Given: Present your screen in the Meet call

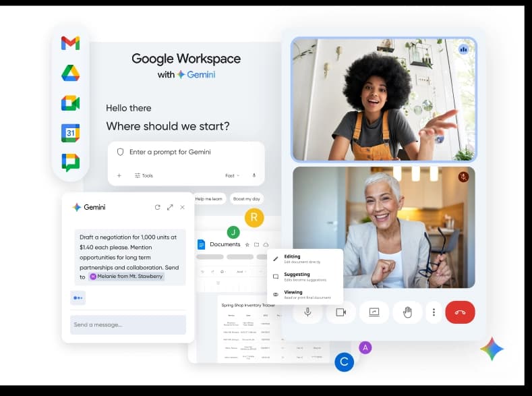Looking at the screenshot, I should click(x=374, y=312).
